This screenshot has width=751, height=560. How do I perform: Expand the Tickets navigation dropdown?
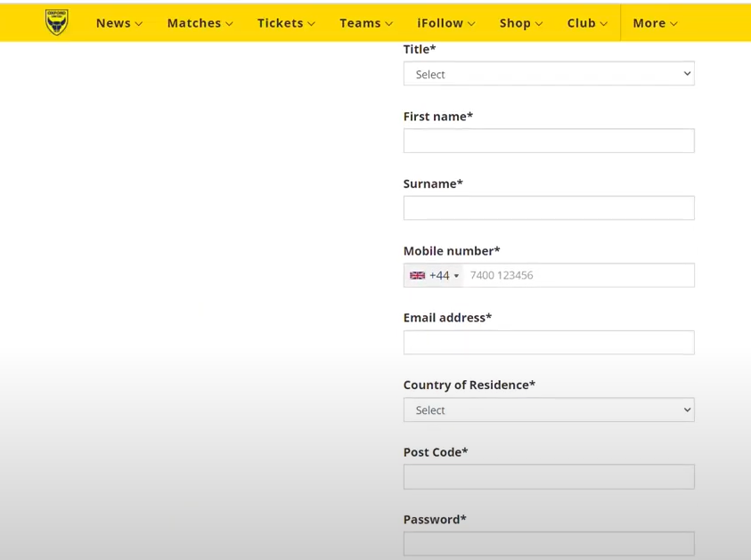click(286, 23)
